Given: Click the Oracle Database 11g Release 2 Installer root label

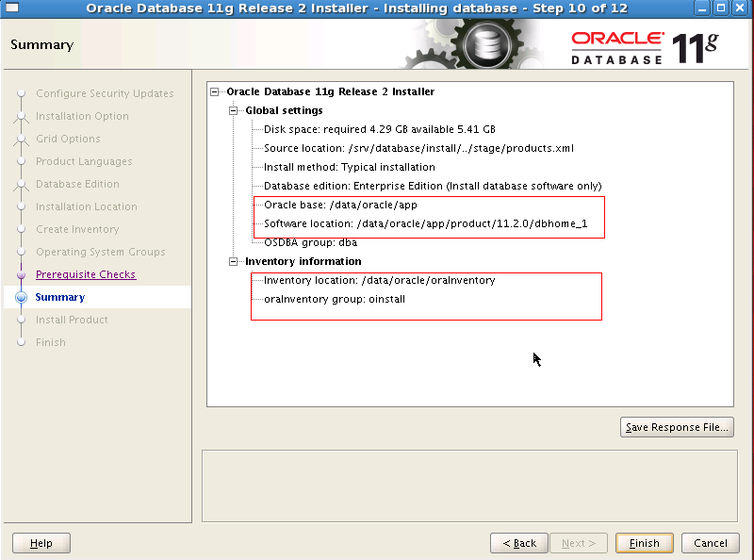Looking at the screenshot, I should pos(331,91).
